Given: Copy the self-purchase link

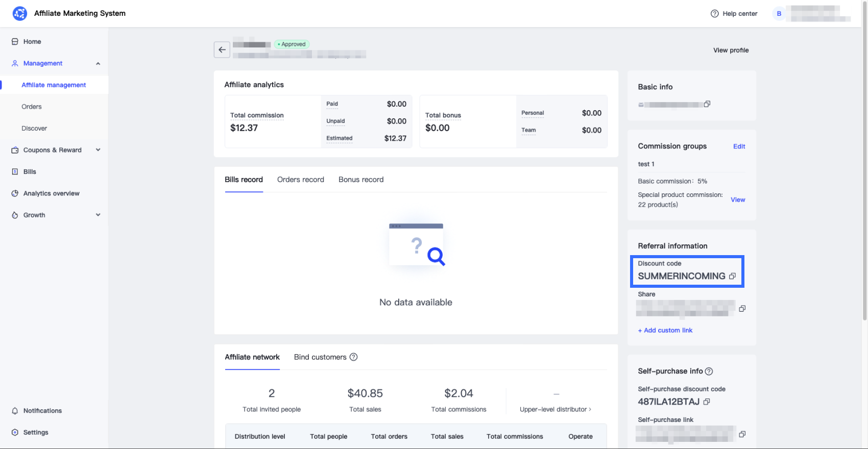Looking at the screenshot, I should click(742, 434).
